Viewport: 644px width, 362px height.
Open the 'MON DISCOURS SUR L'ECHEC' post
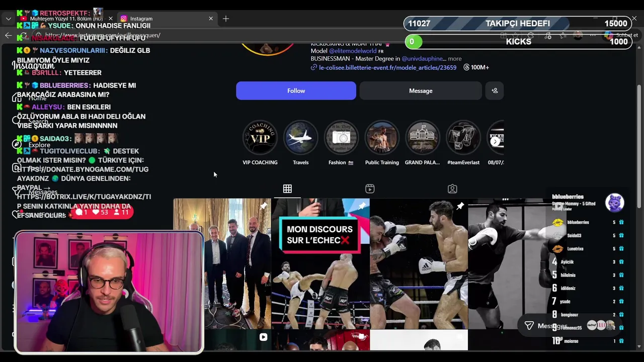[x=320, y=263]
